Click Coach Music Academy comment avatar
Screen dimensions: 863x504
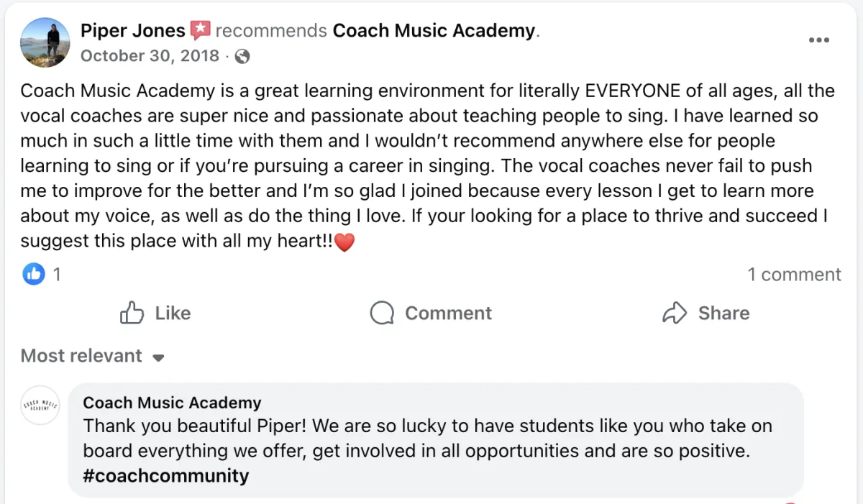41,406
